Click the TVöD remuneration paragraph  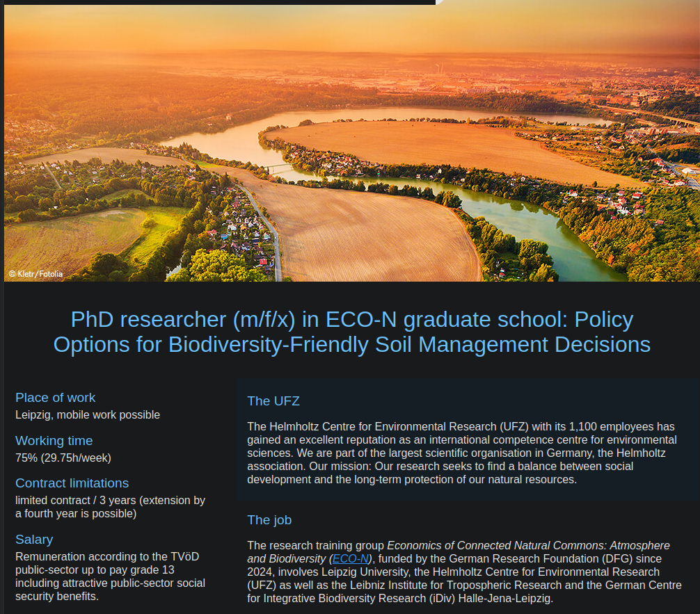(x=110, y=576)
